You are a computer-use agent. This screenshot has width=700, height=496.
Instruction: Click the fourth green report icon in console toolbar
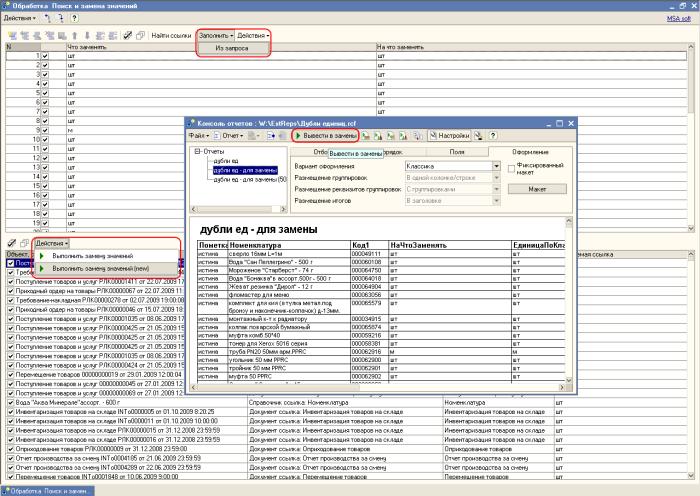(404, 135)
